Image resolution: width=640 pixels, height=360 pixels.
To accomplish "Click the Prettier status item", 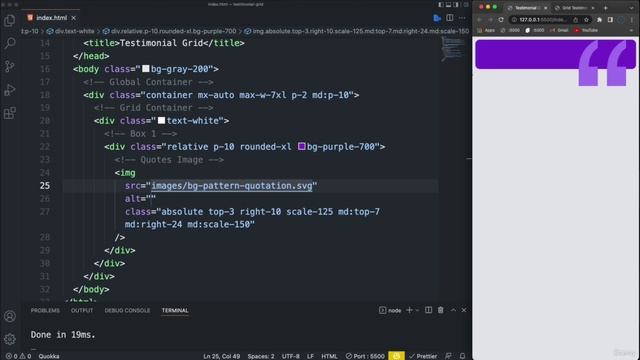I will tap(423, 356).
